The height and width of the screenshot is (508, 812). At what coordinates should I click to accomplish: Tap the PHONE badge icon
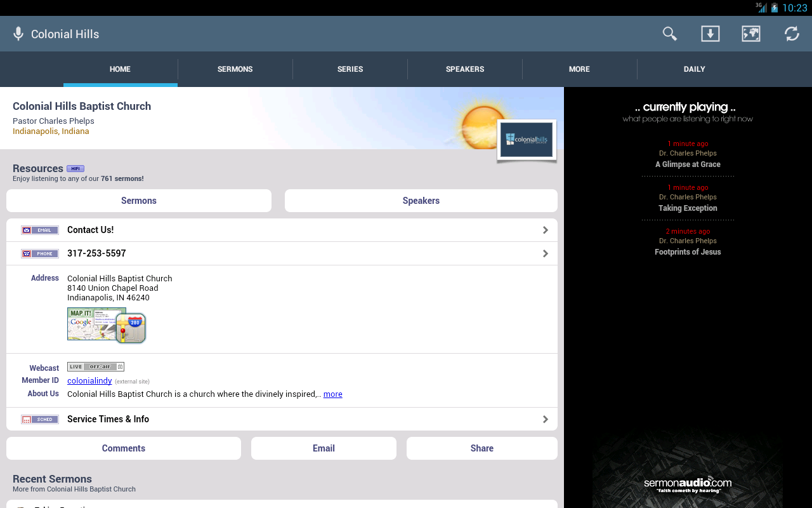coord(40,253)
